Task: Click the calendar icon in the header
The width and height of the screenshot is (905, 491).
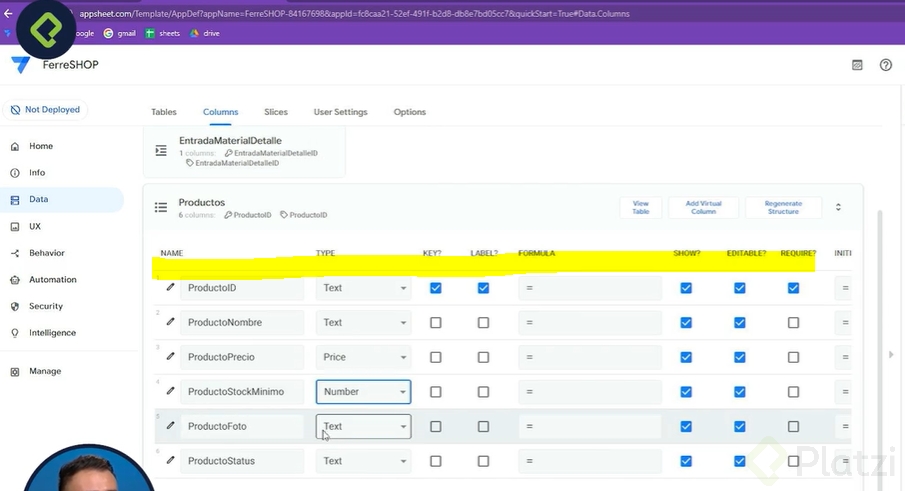Action: point(857,65)
